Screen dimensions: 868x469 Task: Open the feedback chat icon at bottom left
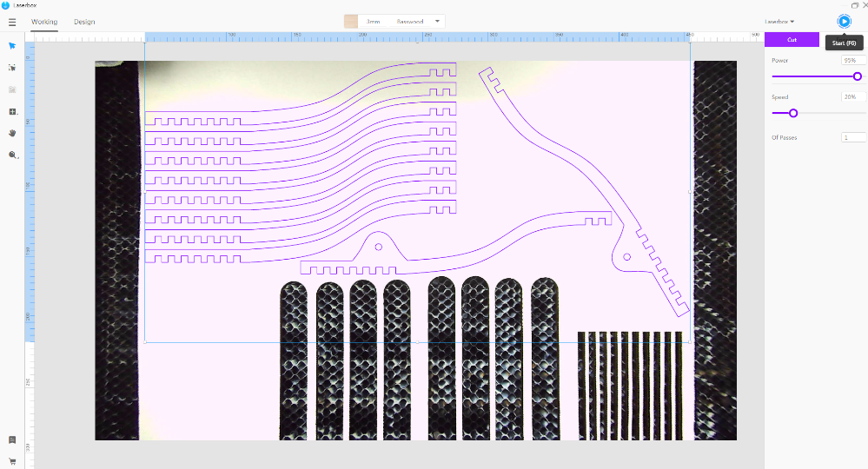(12, 440)
